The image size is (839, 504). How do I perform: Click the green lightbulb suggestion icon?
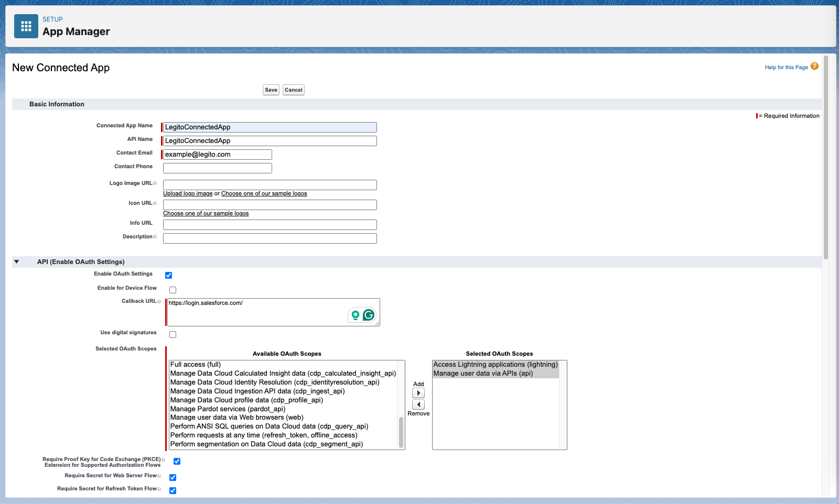(356, 315)
